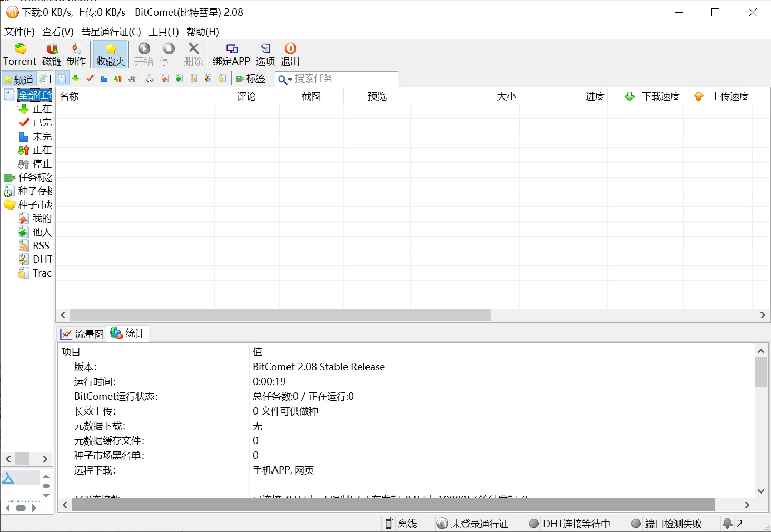Select the Tracker tree item in sidebar
This screenshot has width=771, height=532.
(x=42, y=273)
